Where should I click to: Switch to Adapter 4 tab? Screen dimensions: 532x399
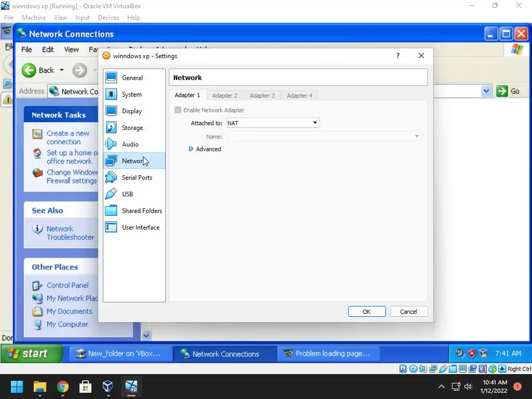[x=299, y=96]
